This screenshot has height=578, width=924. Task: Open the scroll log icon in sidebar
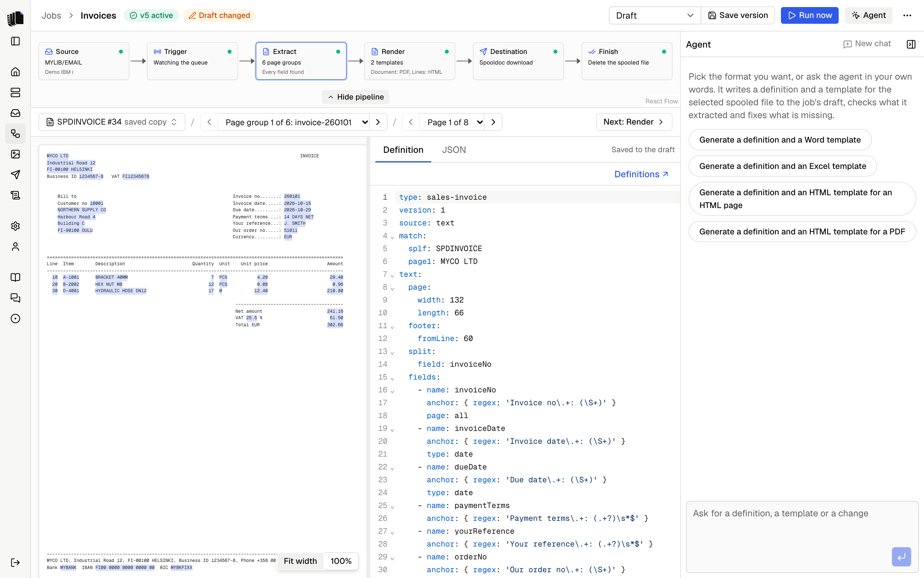pyautogui.click(x=15, y=195)
